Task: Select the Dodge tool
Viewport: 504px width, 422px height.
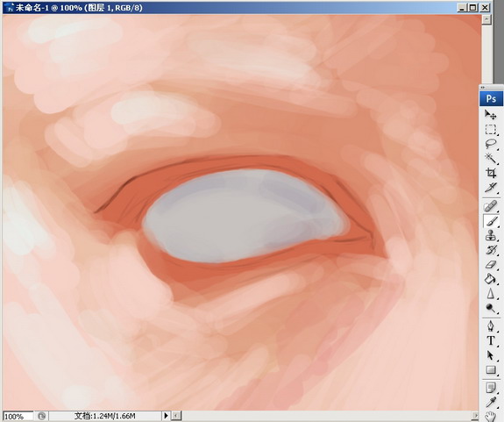Action: point(491,308)
